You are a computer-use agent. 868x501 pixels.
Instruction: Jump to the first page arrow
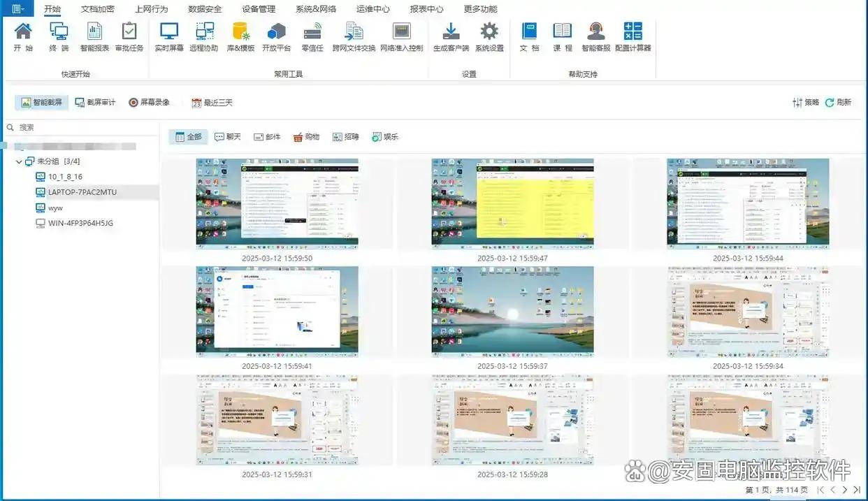820,490
